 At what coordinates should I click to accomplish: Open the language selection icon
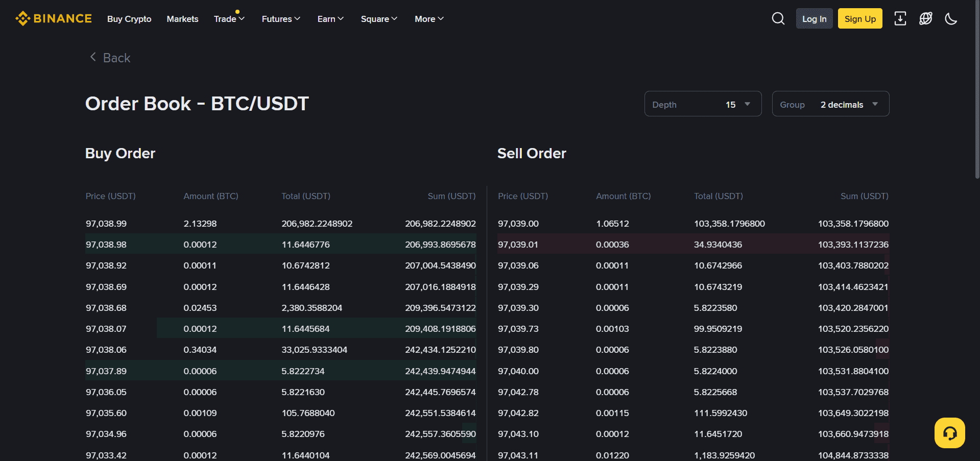(925, 18)
